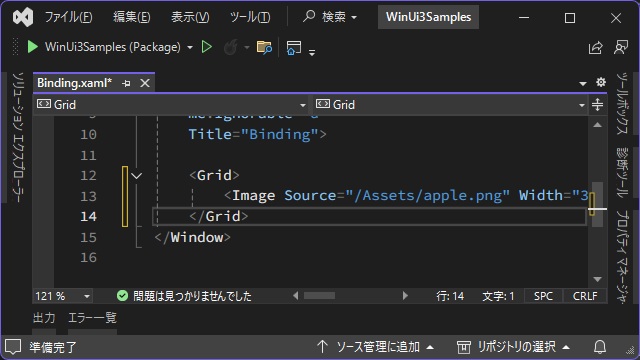The width and height of the screenshot is (640, 360).
Task: Open the 編集 menu
Action: 132,17
